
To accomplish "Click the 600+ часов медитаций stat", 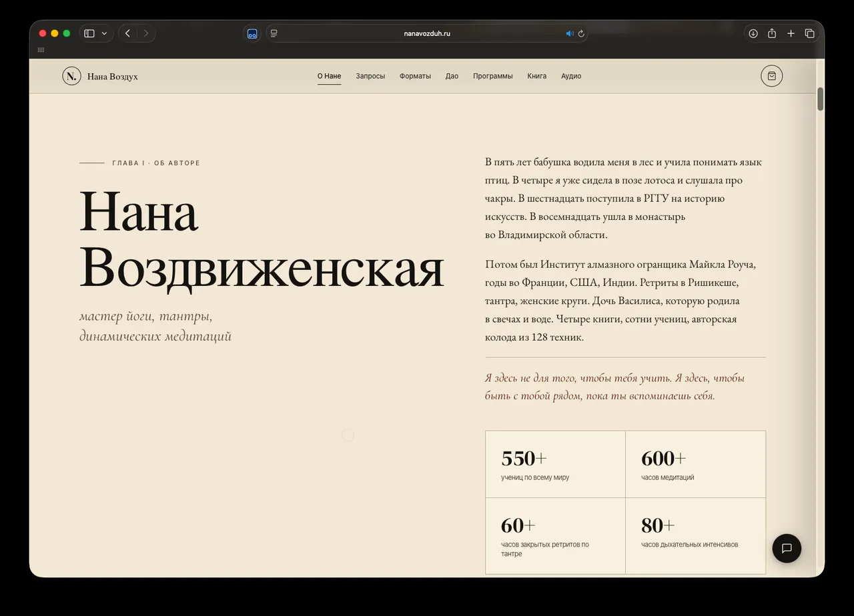I will tap(695, 464).
